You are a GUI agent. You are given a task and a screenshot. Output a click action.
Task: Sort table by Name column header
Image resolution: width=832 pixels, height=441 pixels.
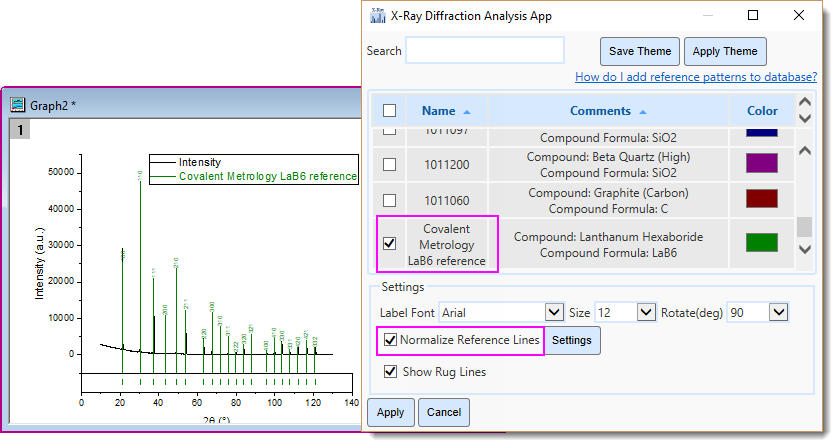click(x=446, y=110)
